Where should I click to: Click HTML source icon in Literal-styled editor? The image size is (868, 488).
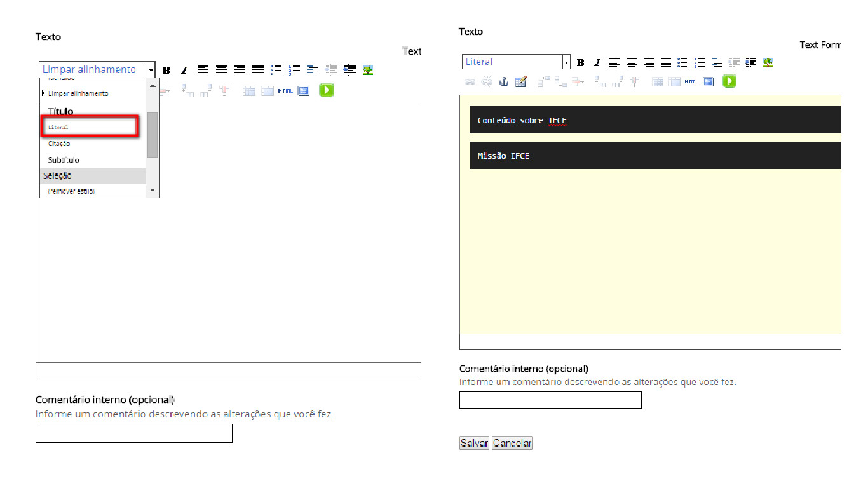click(691, 81)
